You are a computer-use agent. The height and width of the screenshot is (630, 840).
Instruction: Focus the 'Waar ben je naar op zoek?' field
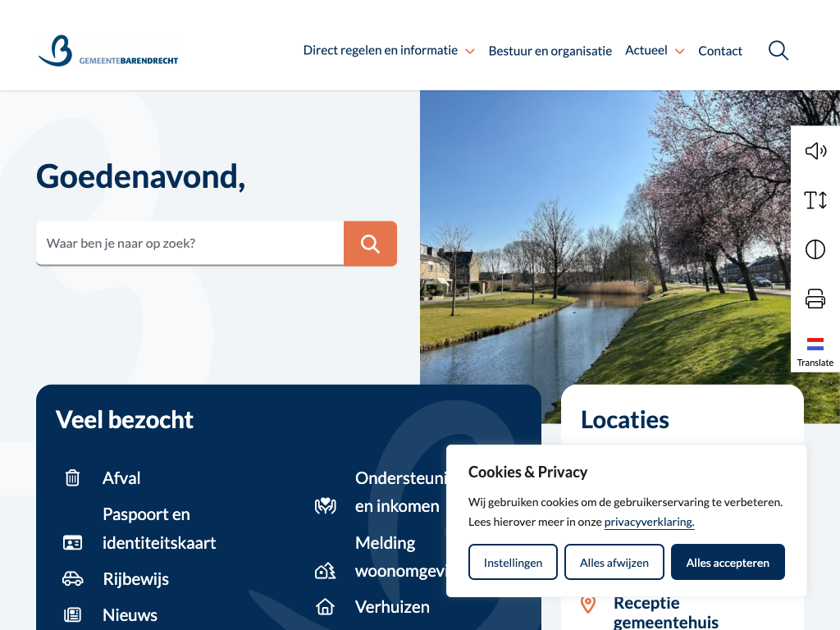click(x=189, y=244)
